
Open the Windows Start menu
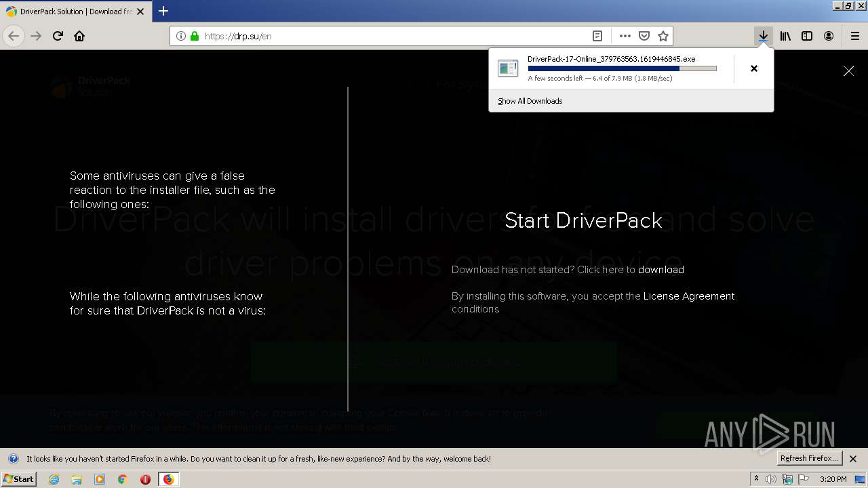click(x=18, y=479)
